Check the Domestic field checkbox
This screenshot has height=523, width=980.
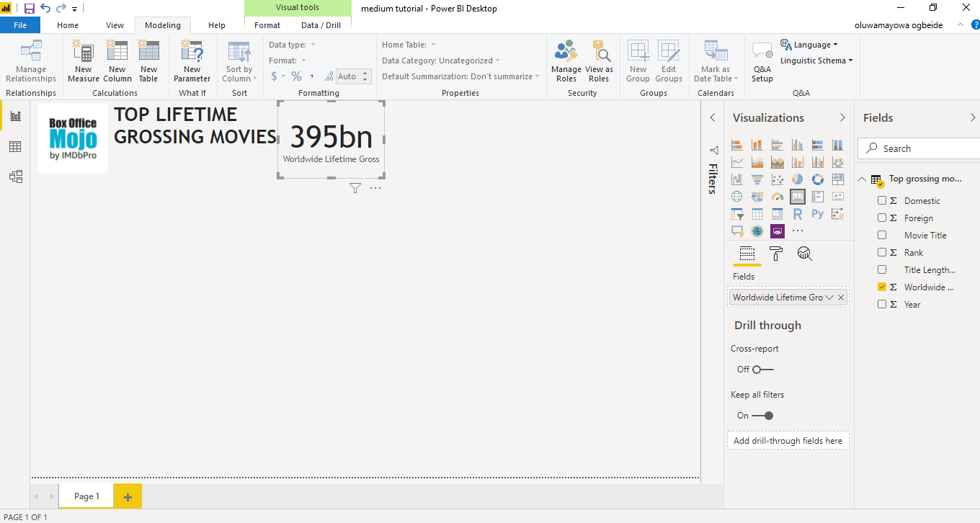882,200
